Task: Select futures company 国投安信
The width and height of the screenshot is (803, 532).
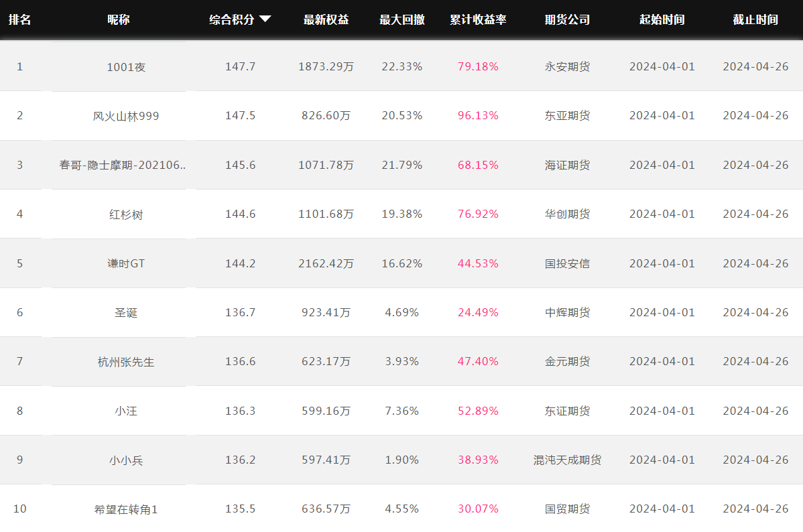Action: pyautogui.click(x=567, y=263)
